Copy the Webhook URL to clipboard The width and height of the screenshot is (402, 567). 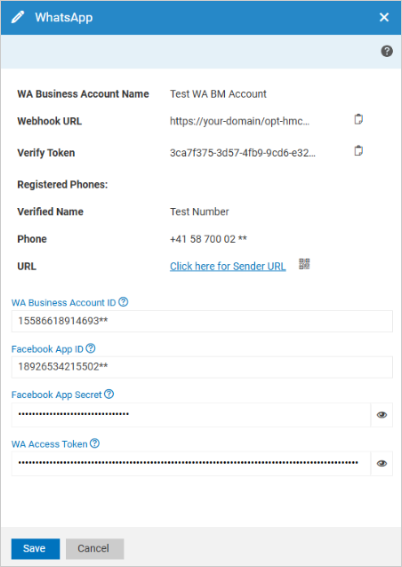(358, 119)
